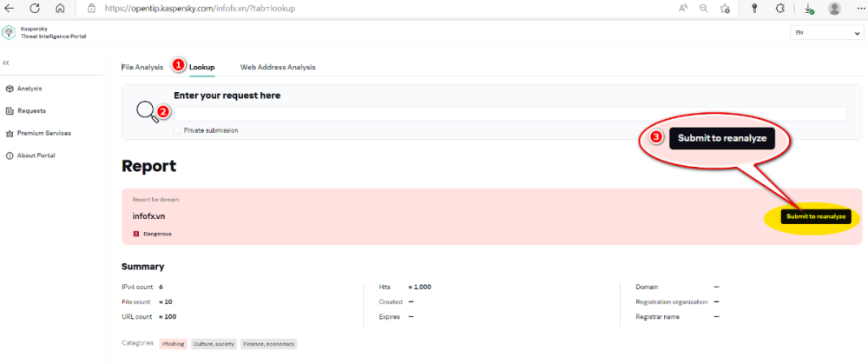The image size is (868, 364).
Task: Click the Requests list icon
Action: pyautogui.click(x=10, y=111)
